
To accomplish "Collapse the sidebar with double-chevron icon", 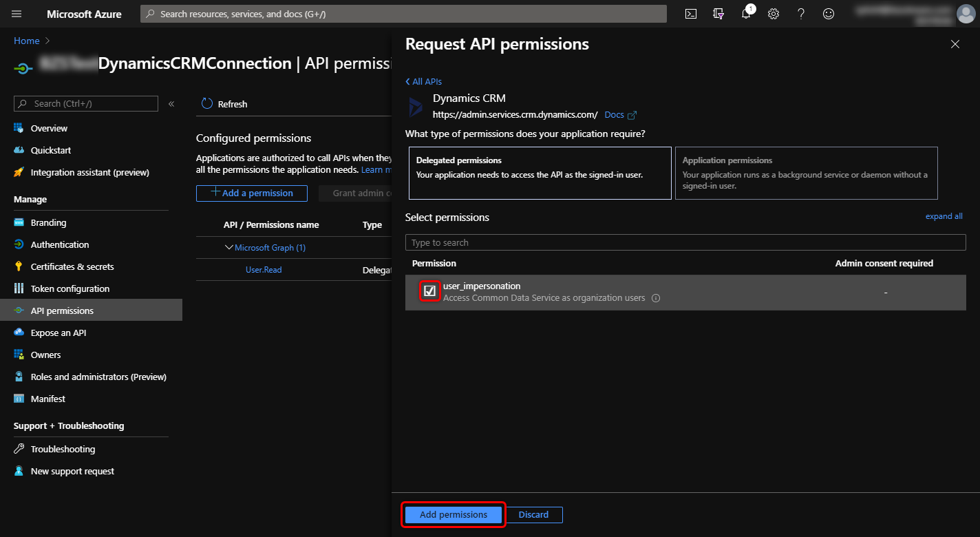I will coord(171,104).
